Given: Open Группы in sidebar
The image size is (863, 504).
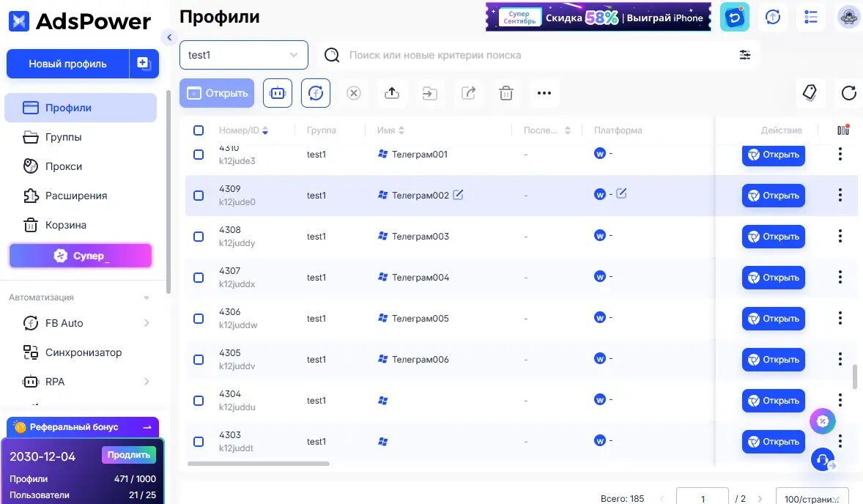Looking at the screenshot, I should 81,137.
